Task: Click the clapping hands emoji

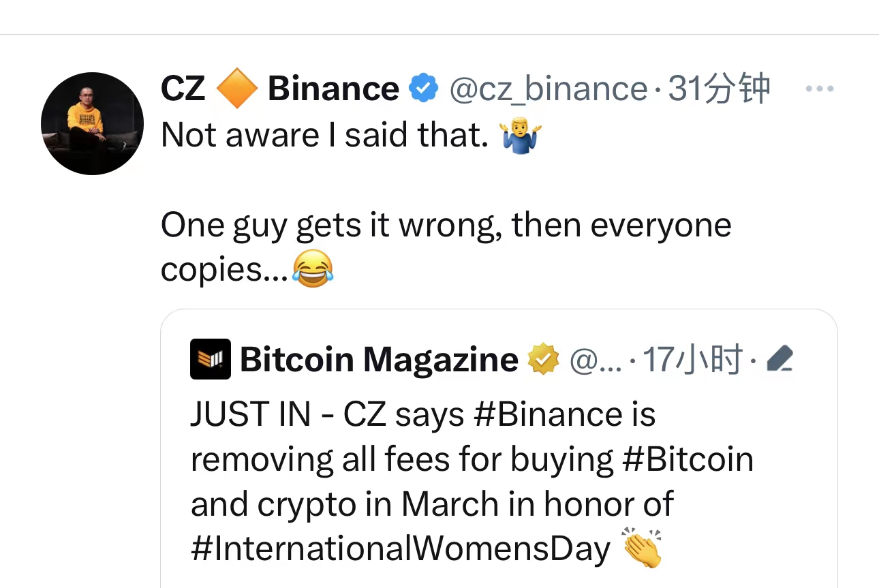Action: pos(642,548)
